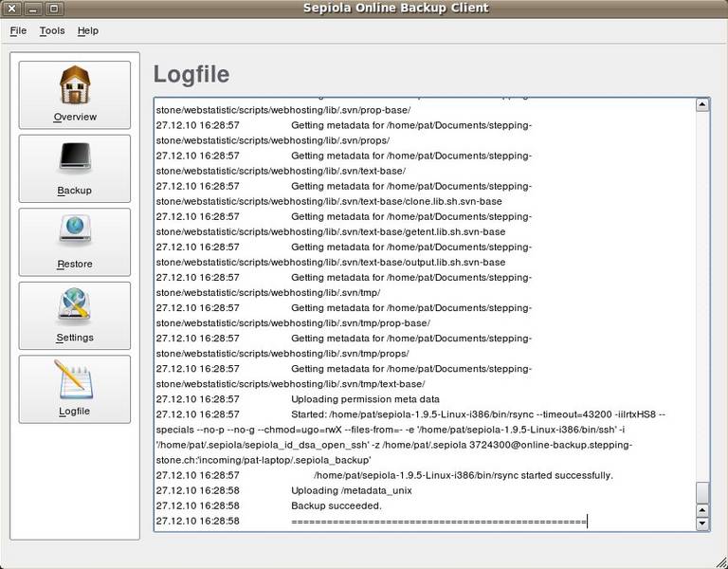Click the log scrollbar down arrow at bottom

tap(702, 523)
